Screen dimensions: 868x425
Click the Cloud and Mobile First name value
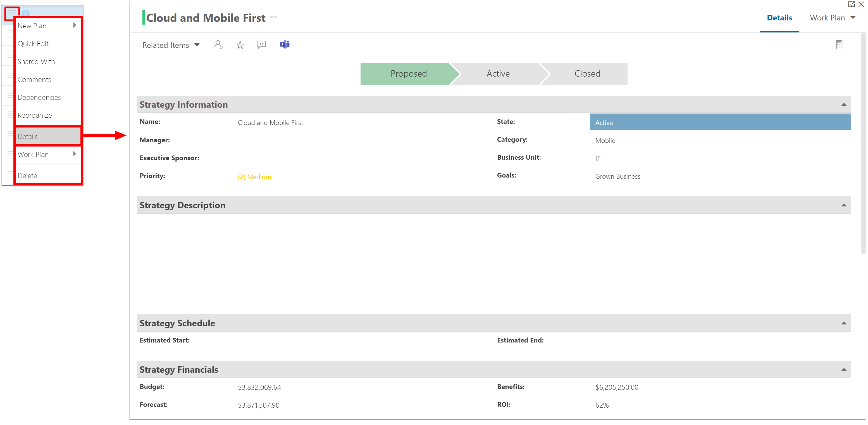click(x=270, y=122)
